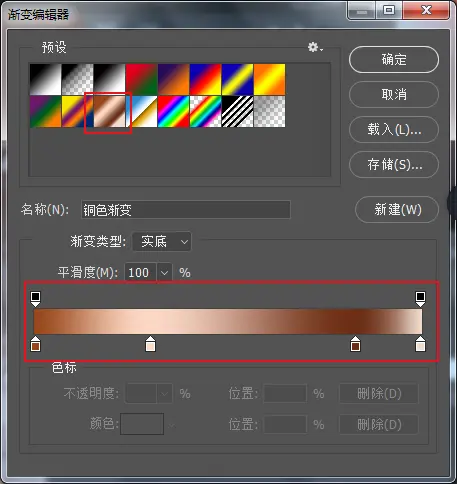Image resolution: width=457 pixels, height=484 pixels.
Task: Select the black to transparent gradient preset
Action: coord(78,79)
